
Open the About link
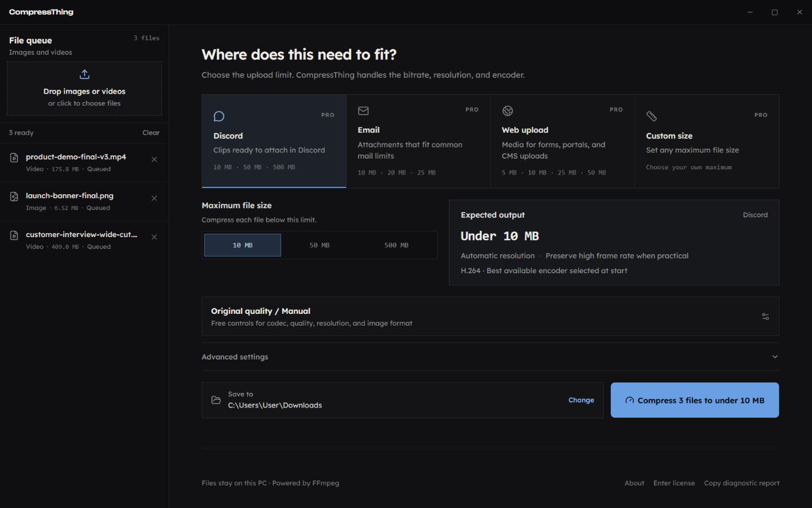pyautogui.click(x=634, y=483)
